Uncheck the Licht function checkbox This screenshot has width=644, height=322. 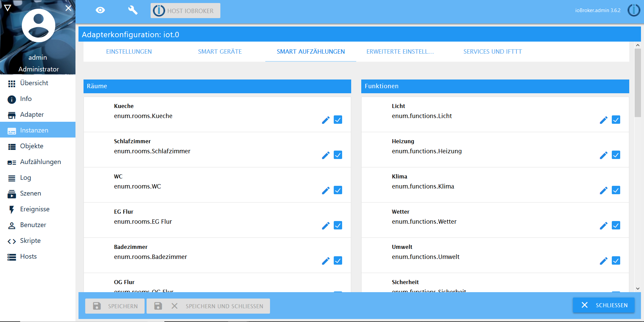click(x=616, y=120)
